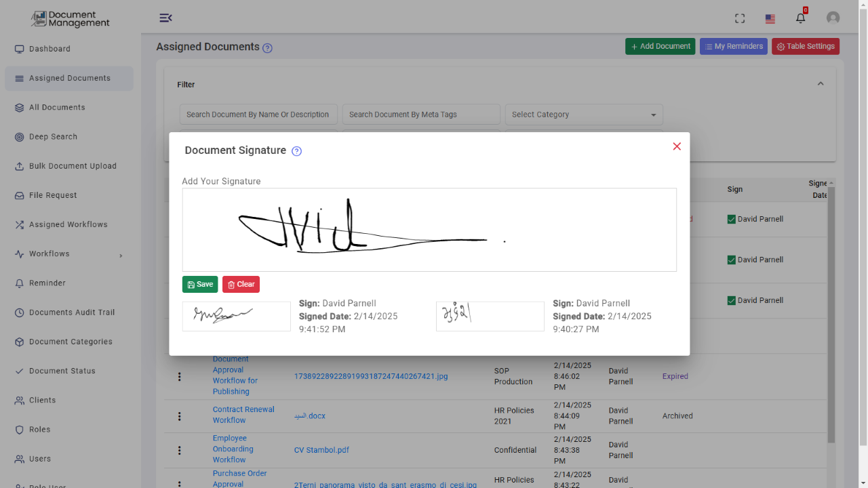Screen dimensions: 868x488
Task: Toggle the third David Parnell checkbox
Action: [730, 300]
